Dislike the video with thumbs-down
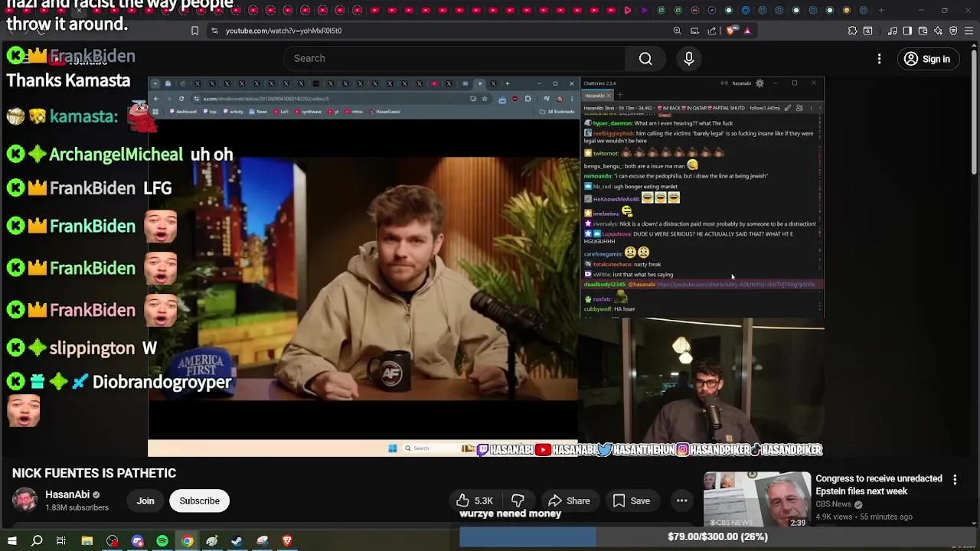980x551 pixels. pos(518,500)
